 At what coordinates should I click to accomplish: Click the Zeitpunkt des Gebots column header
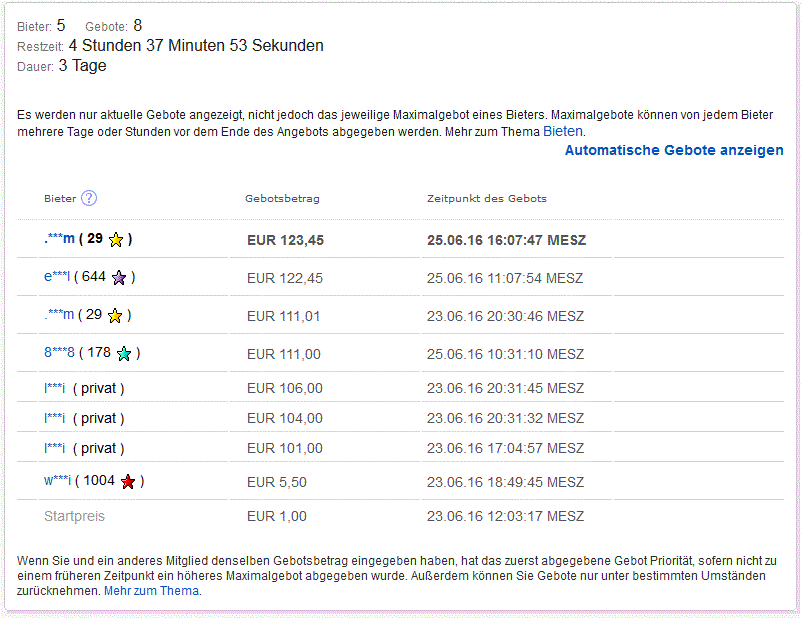click(486, 198)
